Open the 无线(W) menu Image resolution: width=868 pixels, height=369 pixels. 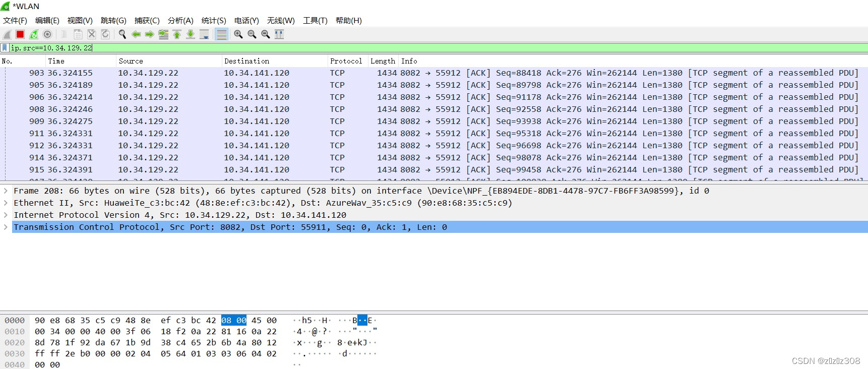(281, 21)
